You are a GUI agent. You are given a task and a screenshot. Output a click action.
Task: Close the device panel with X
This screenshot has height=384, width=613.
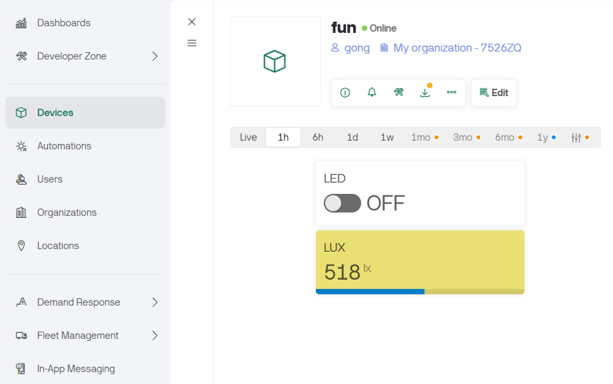point(192,22)
